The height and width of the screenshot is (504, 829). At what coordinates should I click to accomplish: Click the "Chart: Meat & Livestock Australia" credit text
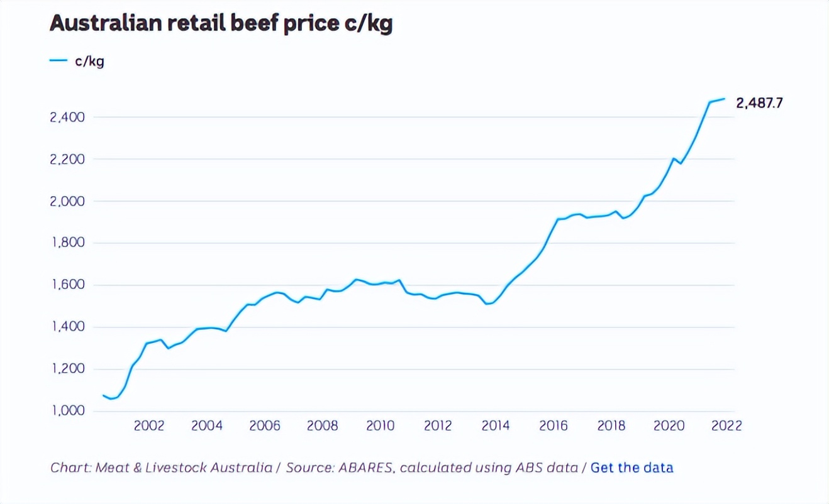tap(162, 468)
